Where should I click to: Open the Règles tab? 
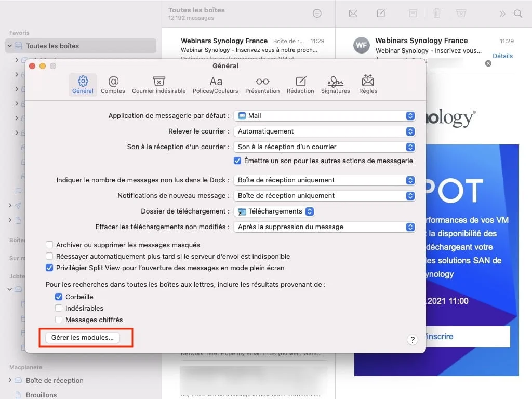click(x=368, y=85)
